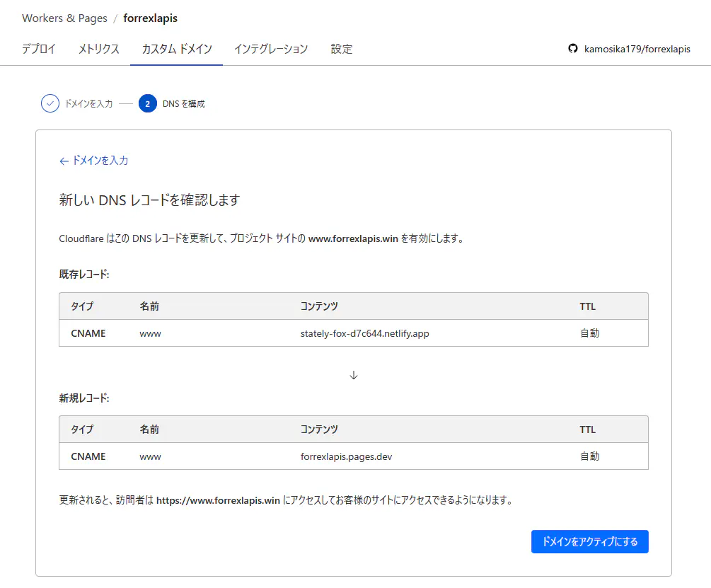This screenshot has width=711, height=588.
Task: Click the completed step checkmark circle
Action: (50, 103)
